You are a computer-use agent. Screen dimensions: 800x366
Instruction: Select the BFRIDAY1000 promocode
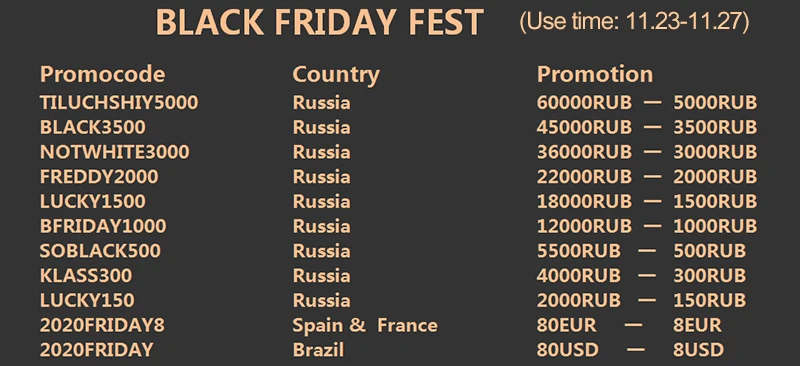pyautogui.click(x=103, y=226)
